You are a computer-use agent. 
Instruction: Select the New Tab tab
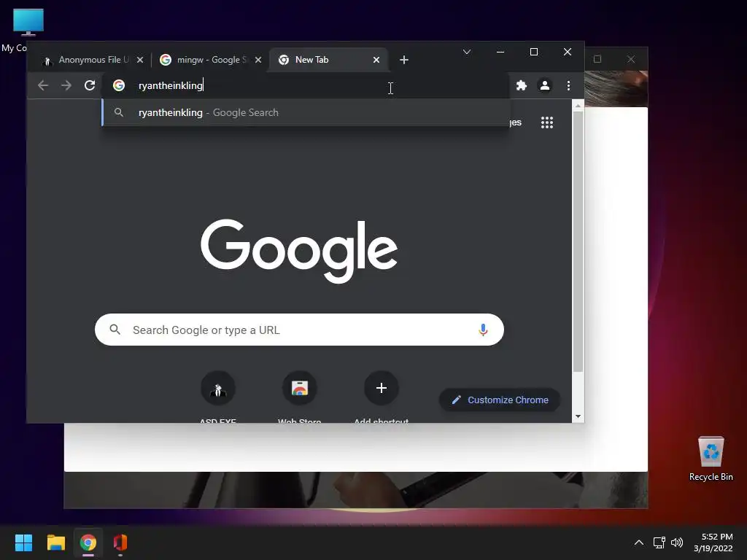click(328, 60)
